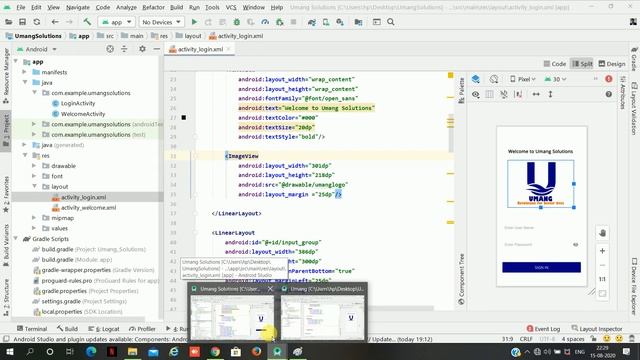Sync files with refresh icon
This screenshot has height=360, width=640.
click(x=37, y=22)
